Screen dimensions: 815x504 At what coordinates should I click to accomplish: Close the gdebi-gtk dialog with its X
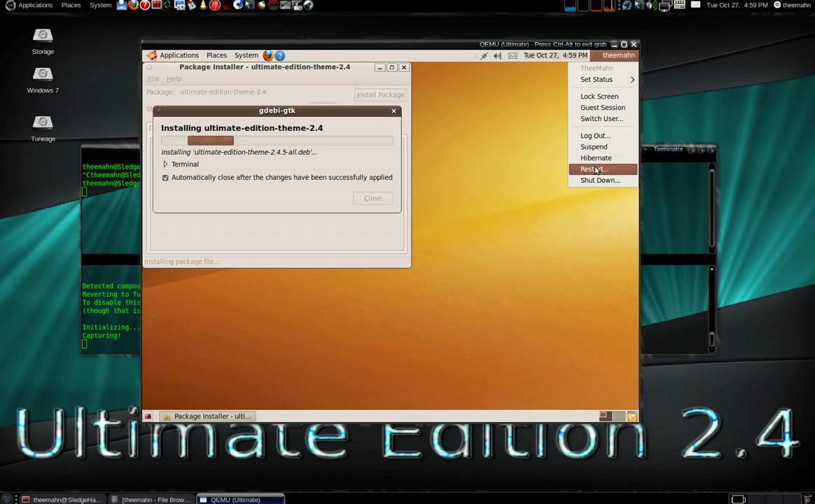(x=393, y=111)
